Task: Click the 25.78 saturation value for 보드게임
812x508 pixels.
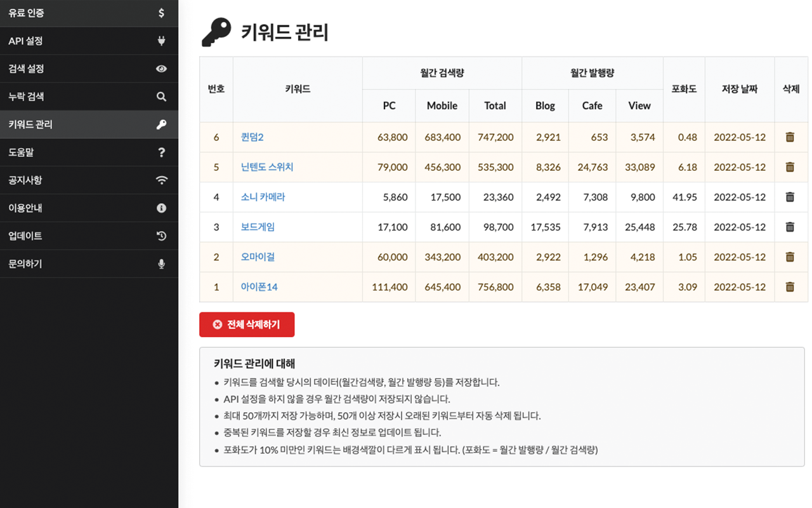Action: (685, 227)
